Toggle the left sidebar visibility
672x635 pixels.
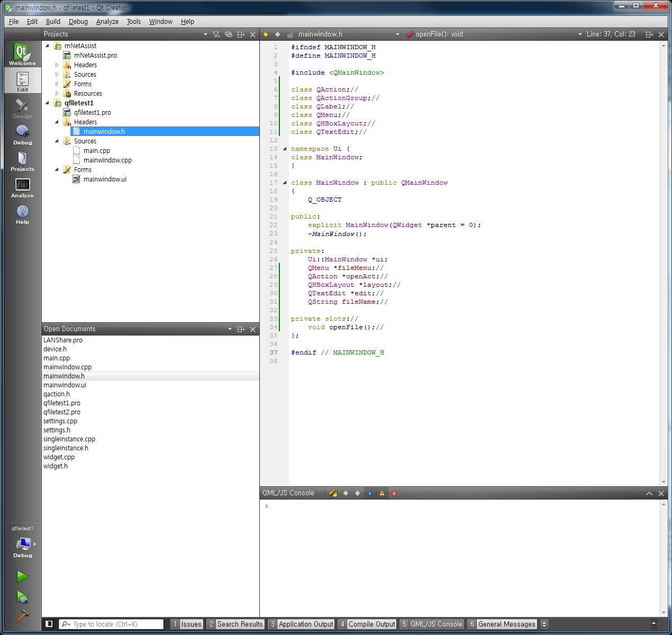[x=49, y=624]
